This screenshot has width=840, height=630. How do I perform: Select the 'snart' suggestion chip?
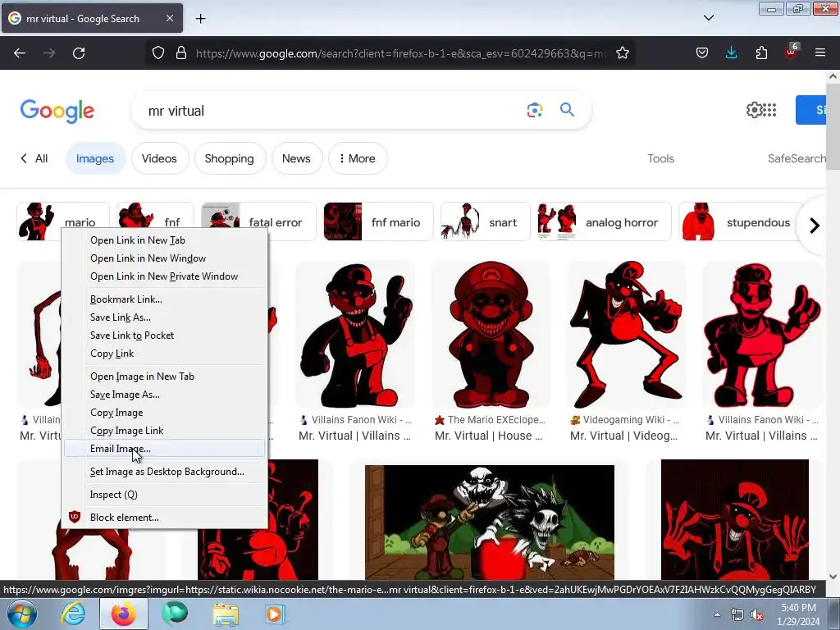tap(485, 221)
